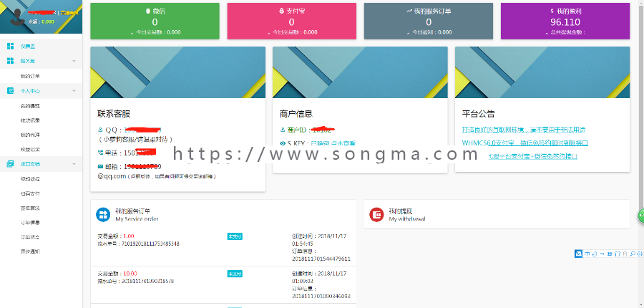Click the input method logo icon

coord(578,254)
